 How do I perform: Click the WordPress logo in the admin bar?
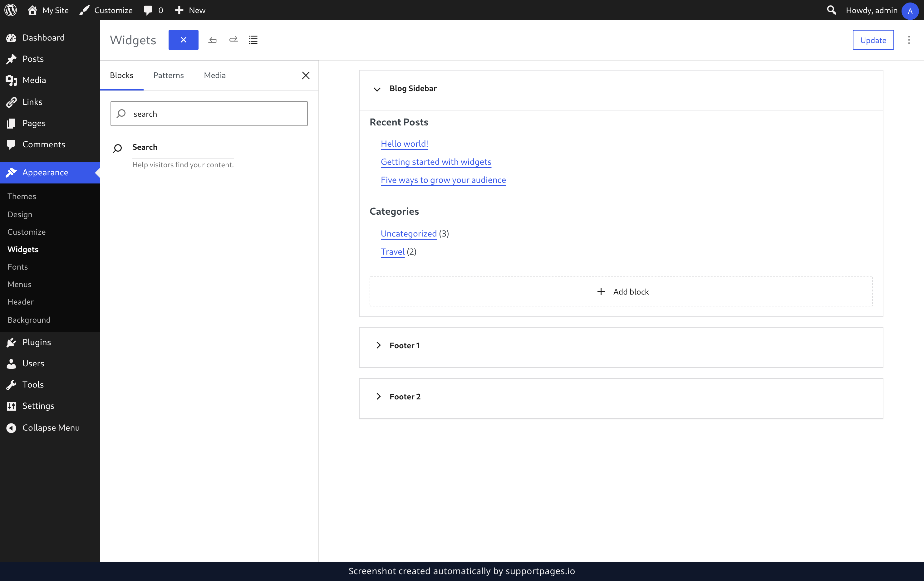click(x=11, y=10)
